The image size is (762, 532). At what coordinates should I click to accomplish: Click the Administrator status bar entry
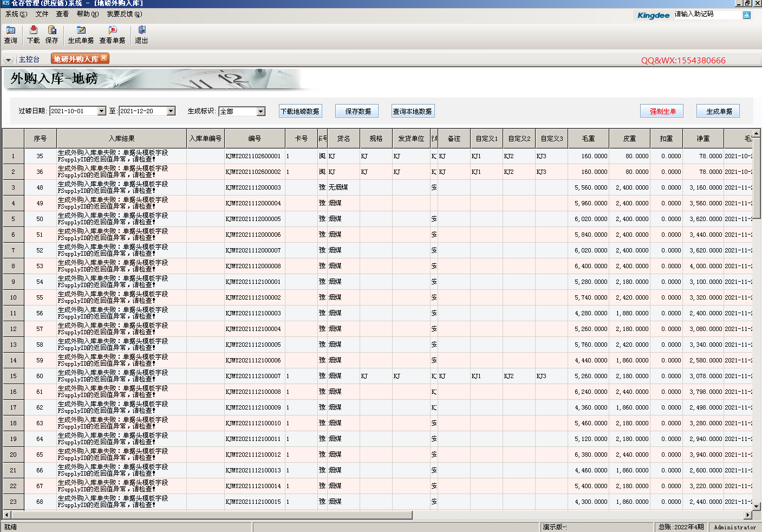pyautogui.click(x=735, y=527)
